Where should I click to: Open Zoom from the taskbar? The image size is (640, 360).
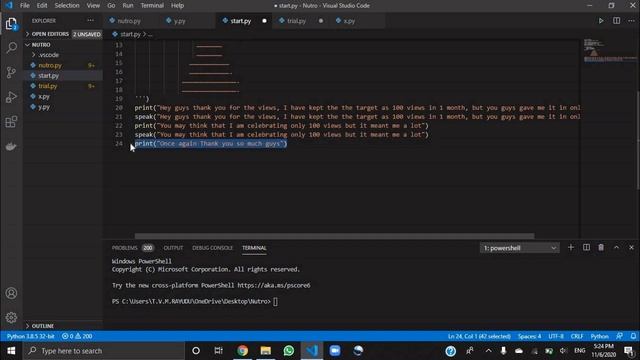pos(335,351)
